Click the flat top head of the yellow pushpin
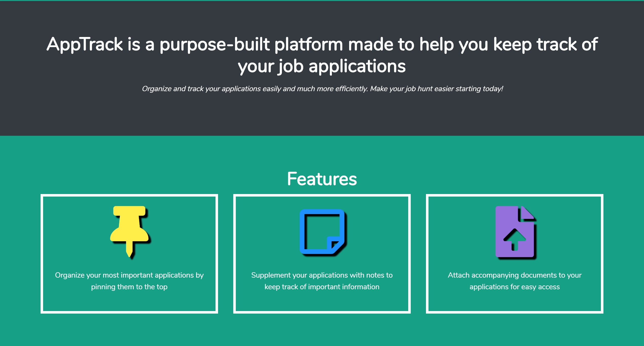 pyautogui.click(x=129, y=211)
